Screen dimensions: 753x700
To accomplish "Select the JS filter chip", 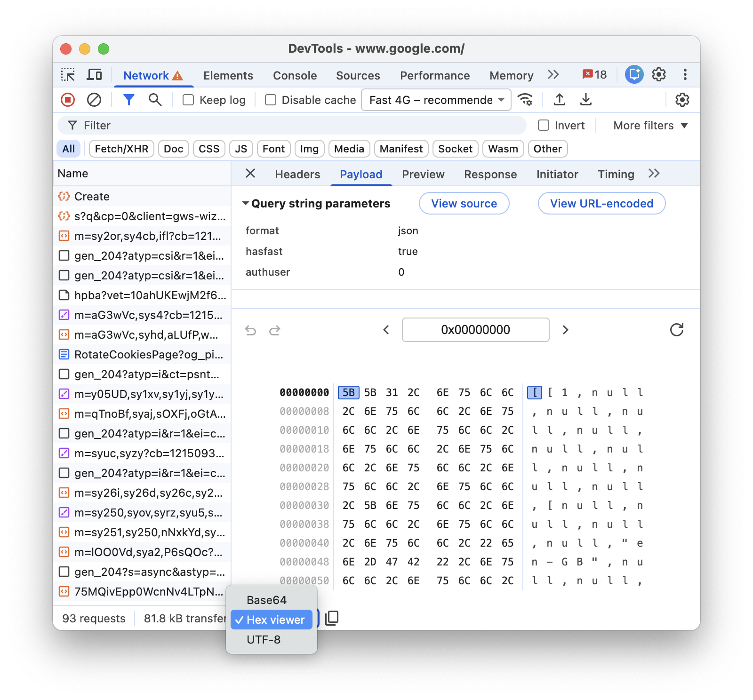I will pos(241,149).
